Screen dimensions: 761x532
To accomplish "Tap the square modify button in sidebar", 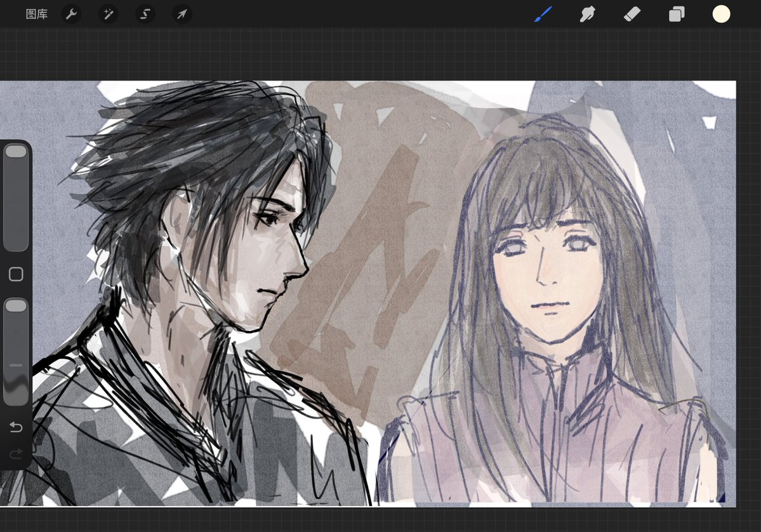I will 16,274.
